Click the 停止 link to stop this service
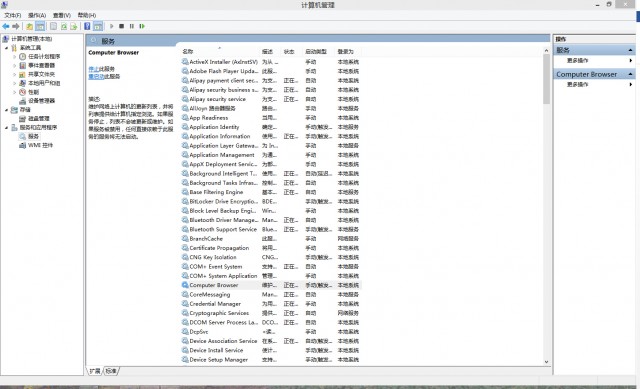 pos(93,69)
